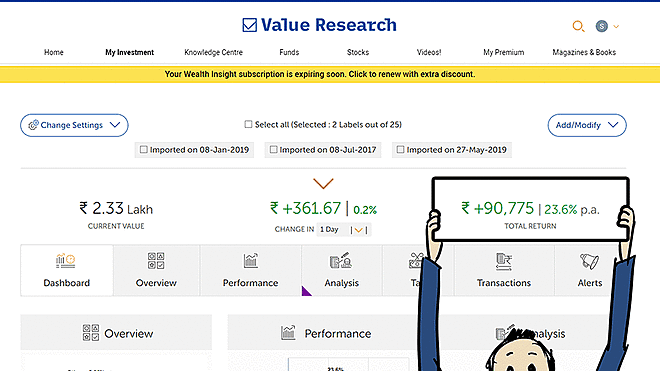Click the Value Research title text
The width and height of the screenshot is (660, 371).
tap(329, 25)
